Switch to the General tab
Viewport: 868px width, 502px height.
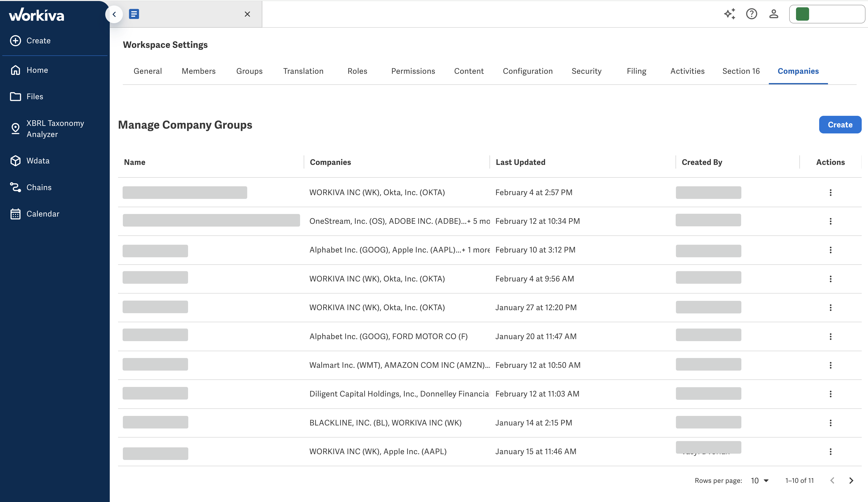[x=148, y=71]
